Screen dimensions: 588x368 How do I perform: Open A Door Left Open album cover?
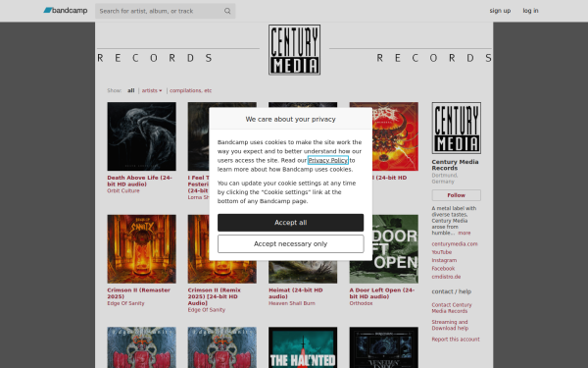(383, 249)
